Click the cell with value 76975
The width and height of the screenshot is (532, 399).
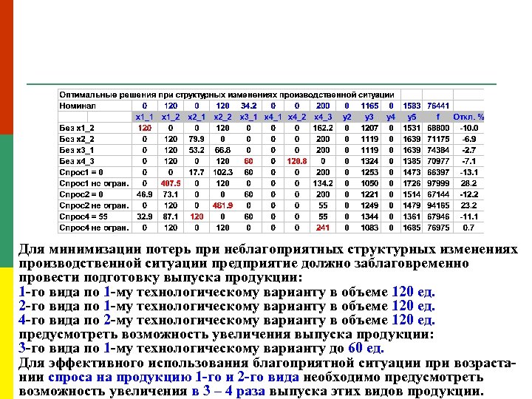click(x=438, y=228)
